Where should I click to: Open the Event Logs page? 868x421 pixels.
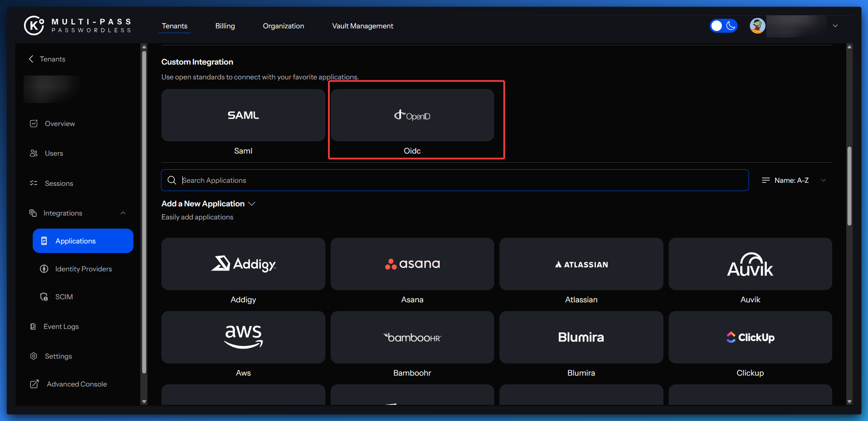[x=61, y=326]
